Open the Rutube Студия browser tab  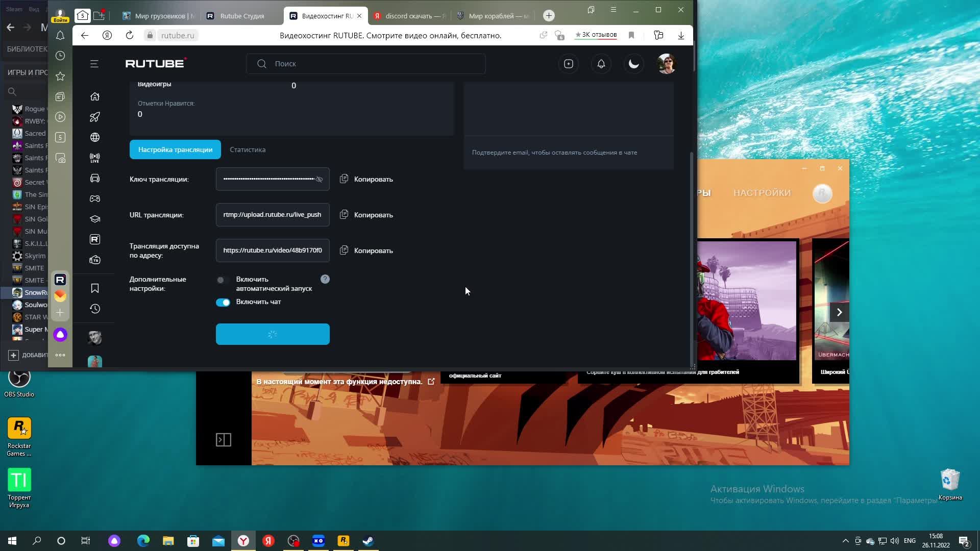(x=242, y=16)
